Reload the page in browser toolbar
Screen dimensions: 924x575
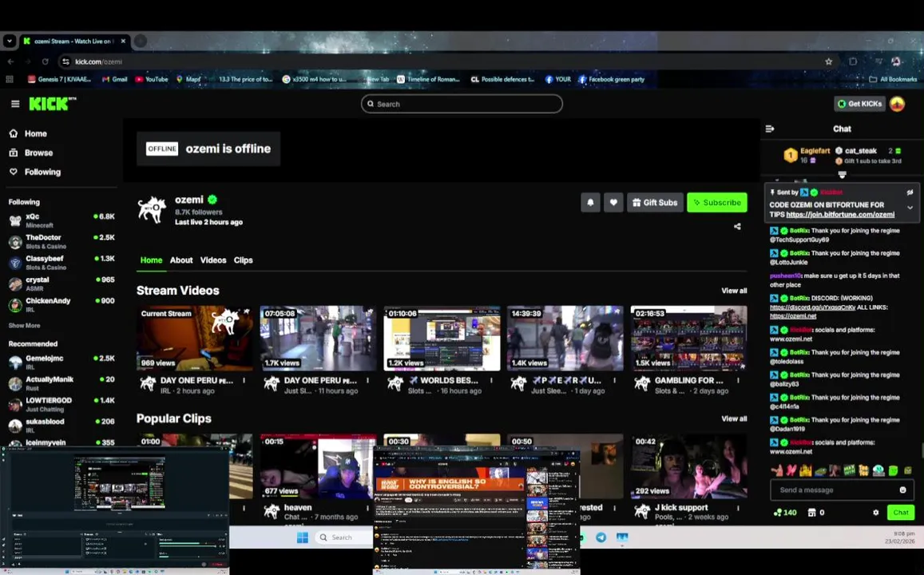pyautogui.click(x=46, y=61)
